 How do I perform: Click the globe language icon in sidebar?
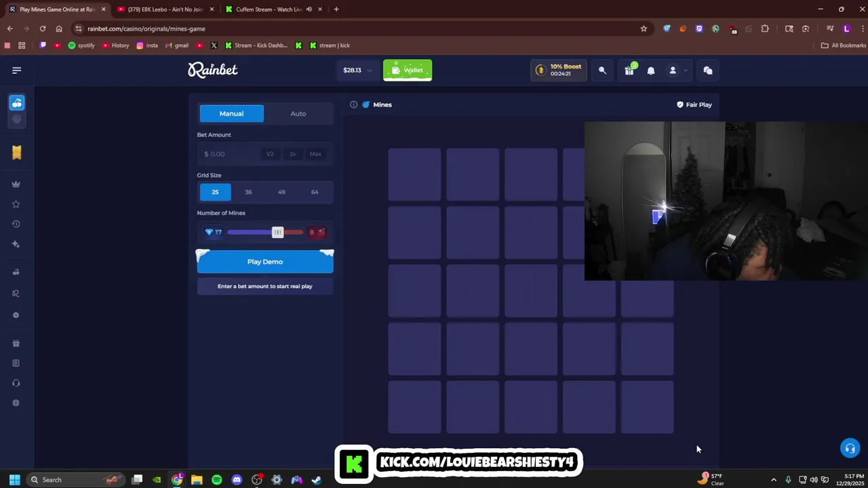click(16, 403)
